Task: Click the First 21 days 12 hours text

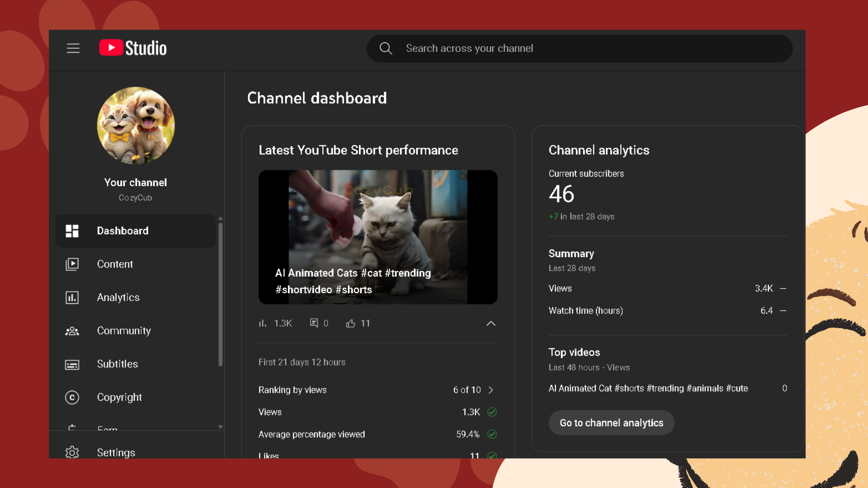Action: point(302,362)
